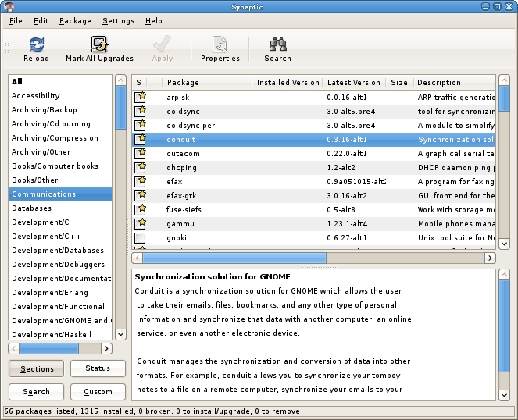Toggle the dhcping package status box
The width and height of the screenshot is (518, 420).
(x=140, y=168)
